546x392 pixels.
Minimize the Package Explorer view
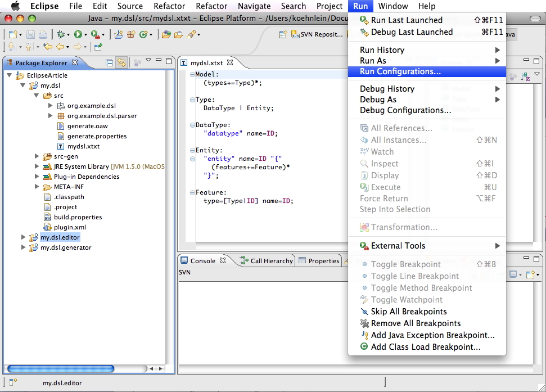(159, 60)
